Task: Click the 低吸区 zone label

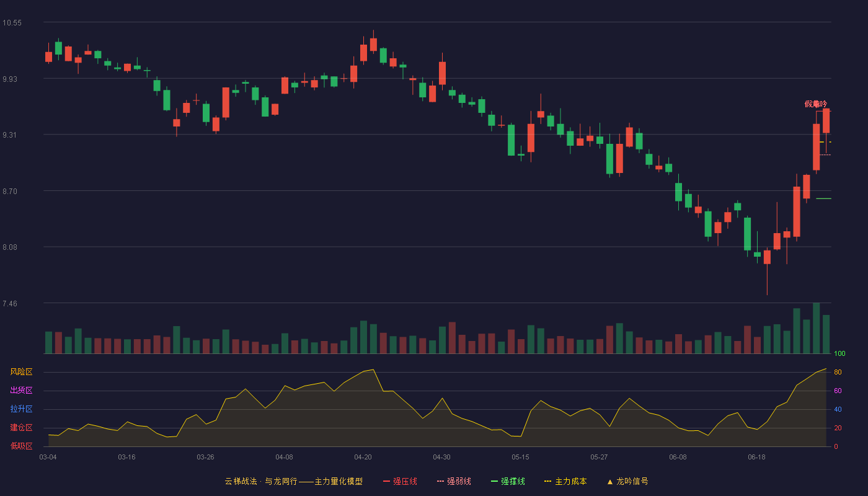Action: click(21, 446)
